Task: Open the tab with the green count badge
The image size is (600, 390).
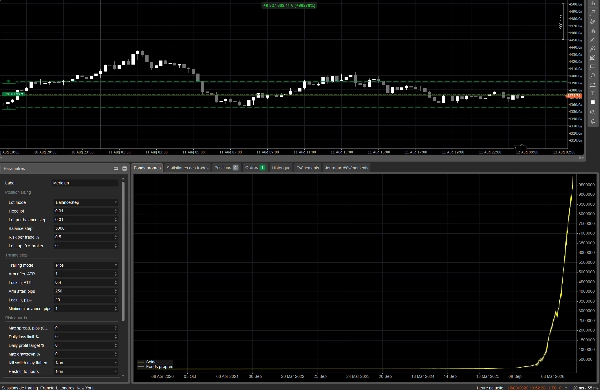Action: click(x=255, y=168)
